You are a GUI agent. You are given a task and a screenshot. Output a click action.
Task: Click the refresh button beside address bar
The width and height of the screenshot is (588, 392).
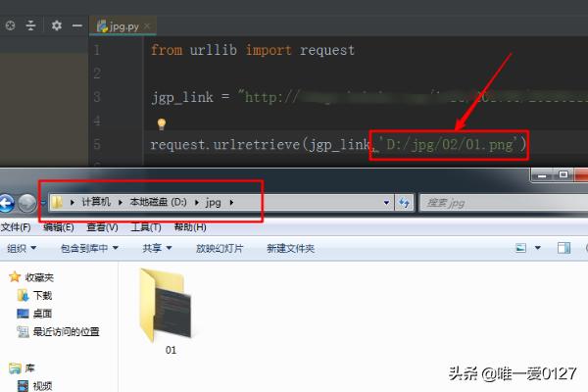coord(403,203)
